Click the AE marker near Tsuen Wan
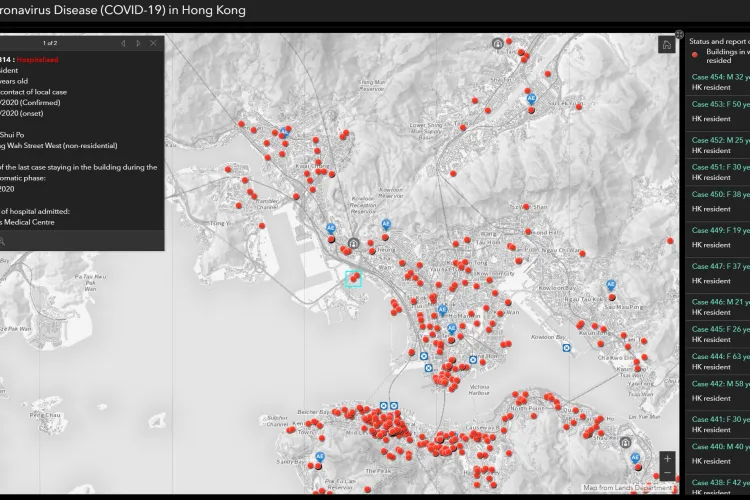This screenshot has height=500, width=750. point(285,131)
